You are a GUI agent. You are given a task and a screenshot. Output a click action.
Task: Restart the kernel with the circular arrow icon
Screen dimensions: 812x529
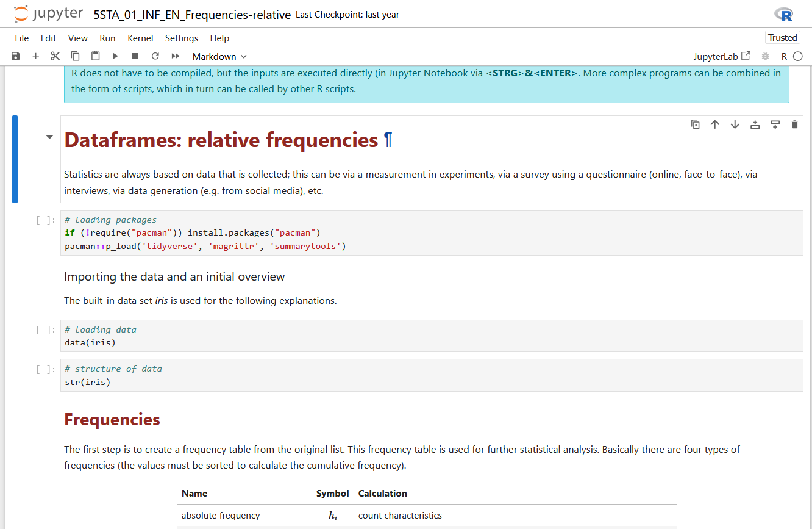click(x=155, y=56)
